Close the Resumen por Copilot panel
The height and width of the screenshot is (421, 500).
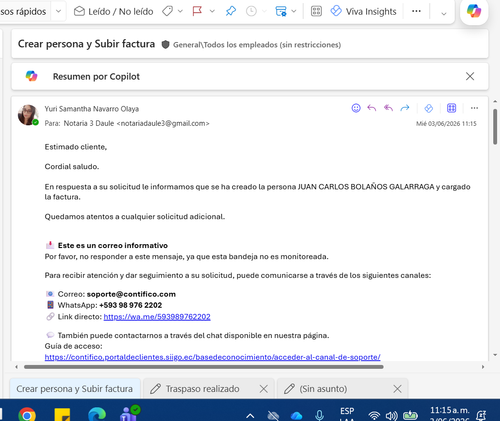(470, 76)
